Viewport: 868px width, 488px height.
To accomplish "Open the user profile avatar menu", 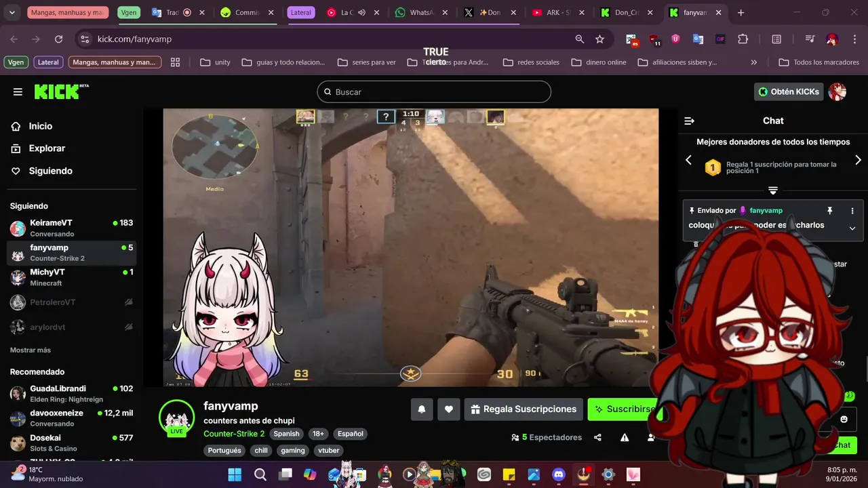I will [x=837, y=91].
